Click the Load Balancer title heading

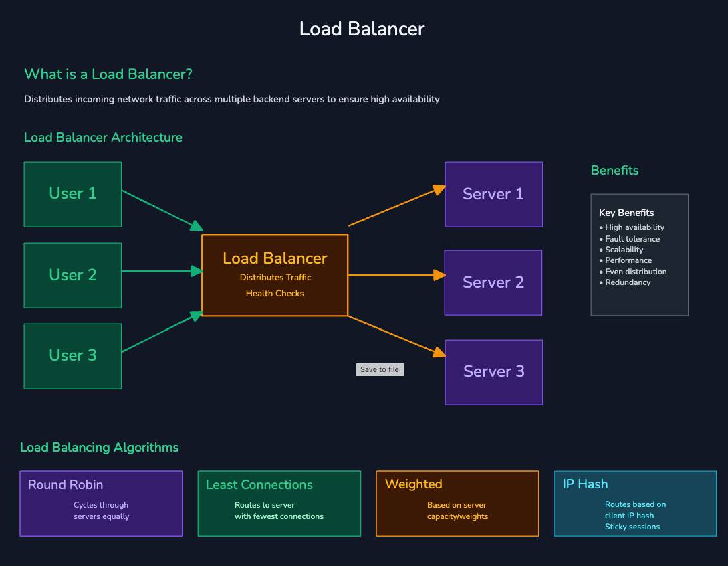(x=363, y=29)
